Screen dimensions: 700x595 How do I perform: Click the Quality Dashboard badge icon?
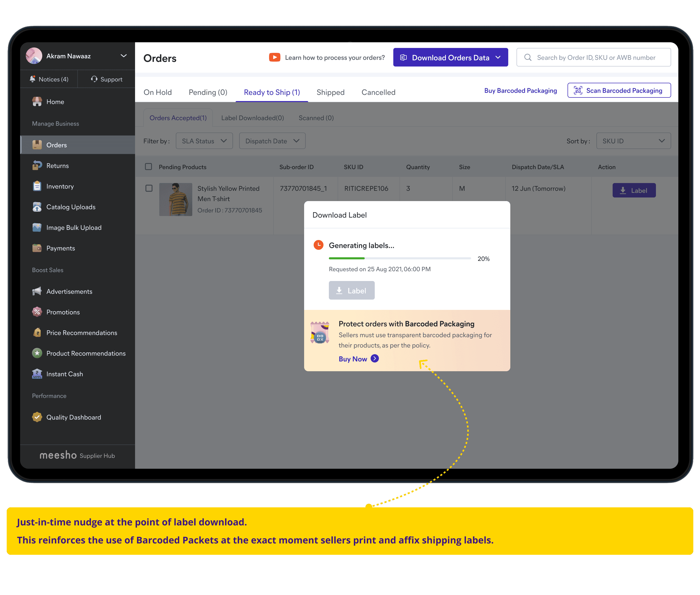(x=37, y=417)
